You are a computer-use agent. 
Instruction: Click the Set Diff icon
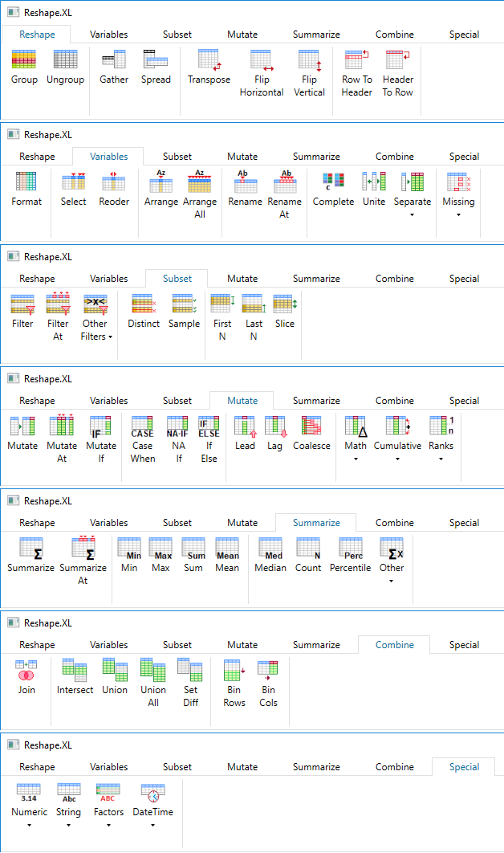click(x=190, y=670)
